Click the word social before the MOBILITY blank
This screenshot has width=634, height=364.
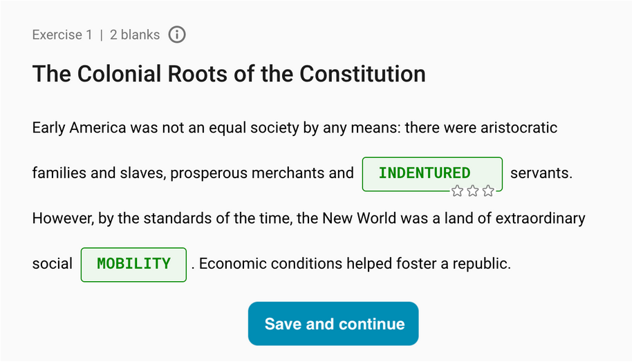[x=52, y=263]
